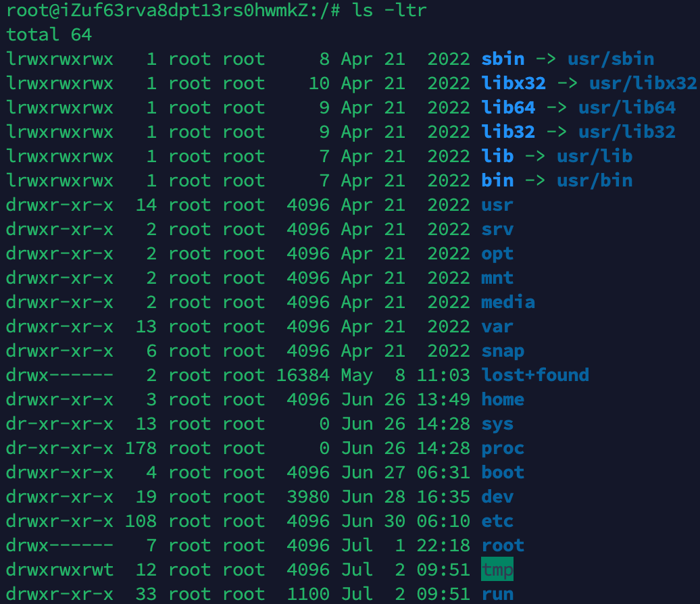Click the sbin symlink name

pyautogui.click(x=503, y=59)
